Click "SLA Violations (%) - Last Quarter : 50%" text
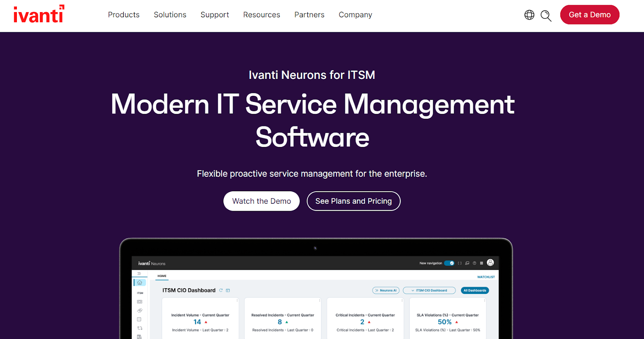The height and width of the screenshot is (339, 644). 448,330
